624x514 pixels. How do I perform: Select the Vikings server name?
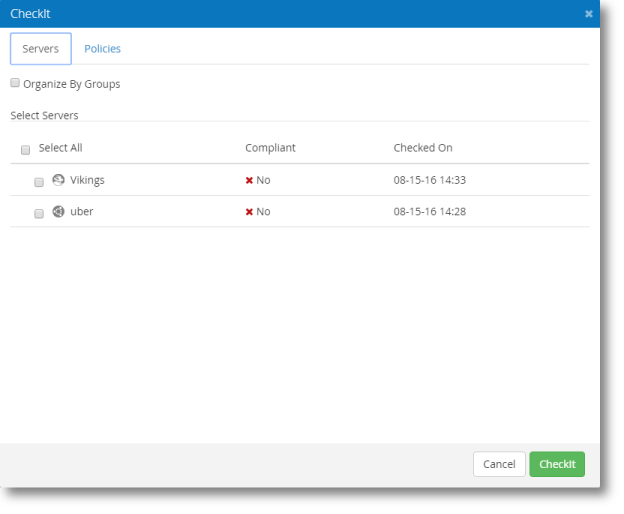[x=87, y=180]
